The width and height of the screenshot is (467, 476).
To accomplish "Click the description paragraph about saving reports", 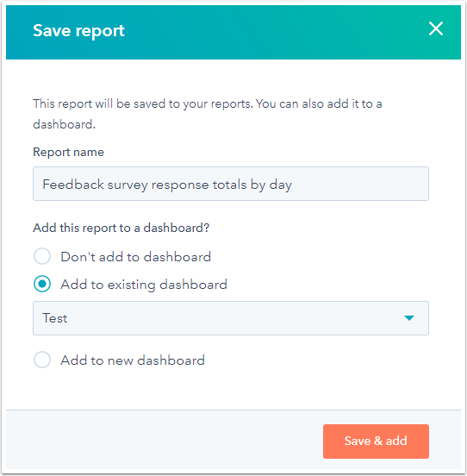I will (x=208, y=114).
